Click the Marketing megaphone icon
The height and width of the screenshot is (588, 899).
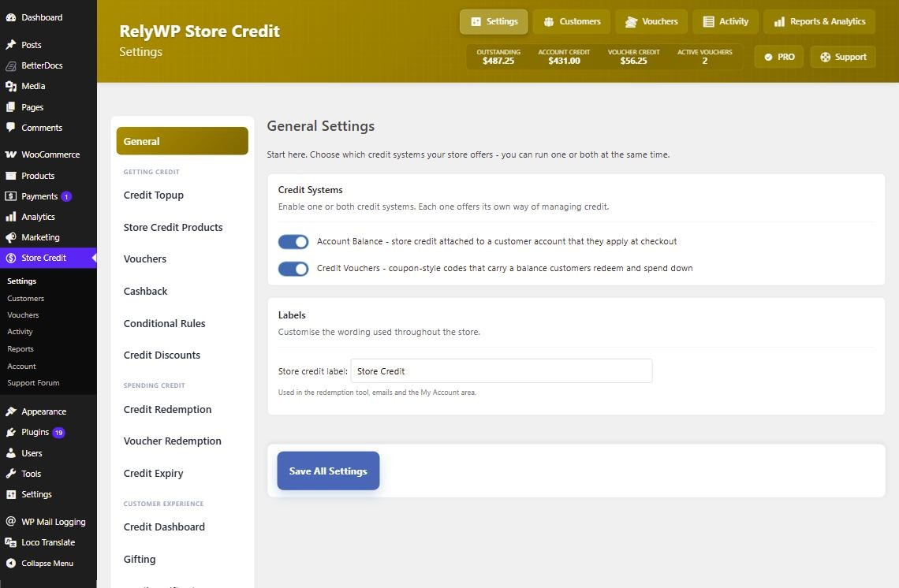11,237
